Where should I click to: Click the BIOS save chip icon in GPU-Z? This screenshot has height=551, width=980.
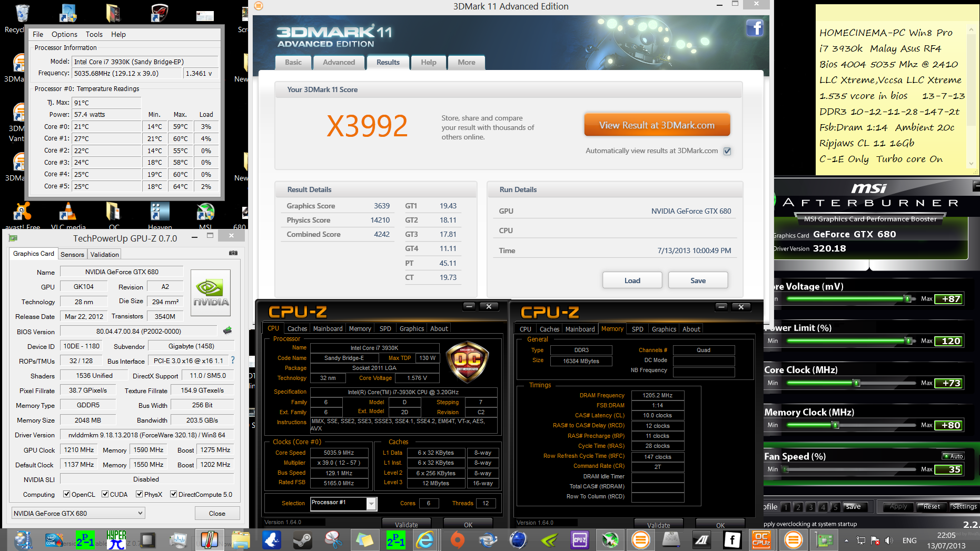[x=227, y=330]
